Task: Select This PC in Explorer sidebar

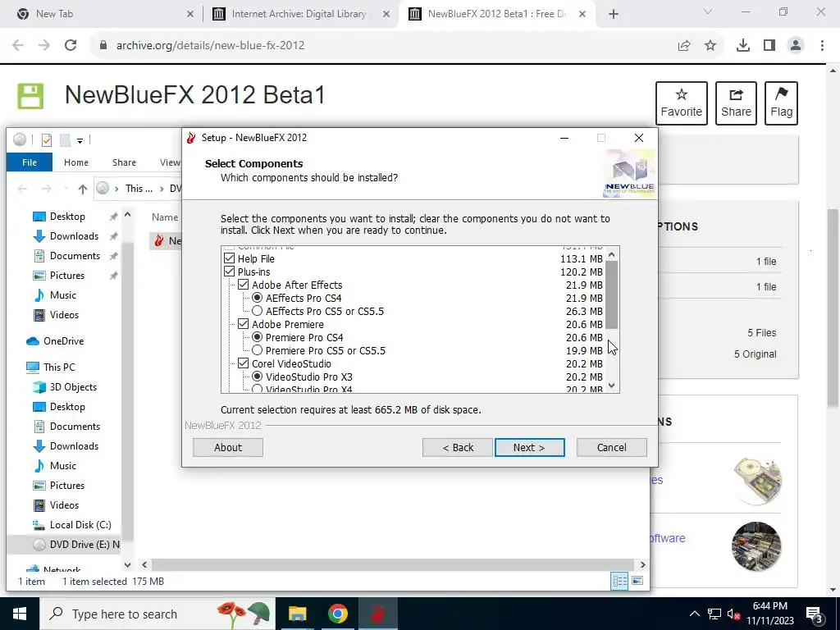Action: pyautogui.click(x=59, y=367)
